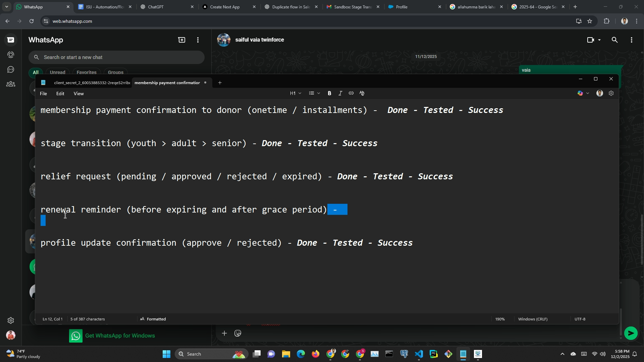Click the 190% zoom level indicator

click(x=500, y=319)
